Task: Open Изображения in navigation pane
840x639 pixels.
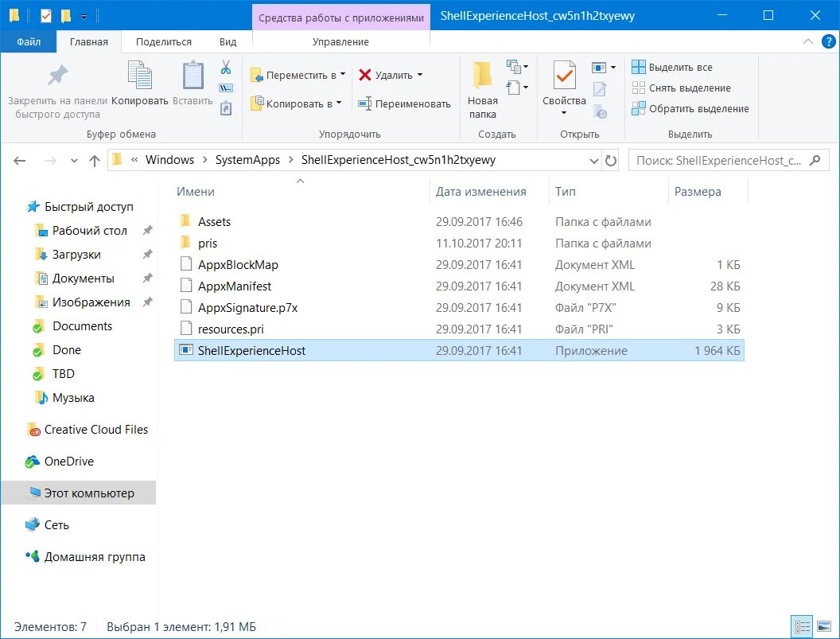Action: click(x=83, y=302)
